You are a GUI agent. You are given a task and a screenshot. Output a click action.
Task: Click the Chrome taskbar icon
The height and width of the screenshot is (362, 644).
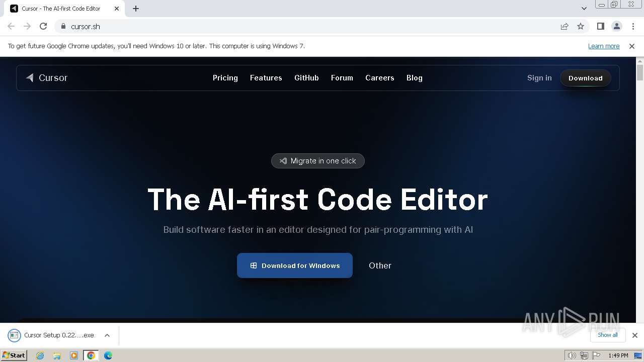(x=91, y=355)
